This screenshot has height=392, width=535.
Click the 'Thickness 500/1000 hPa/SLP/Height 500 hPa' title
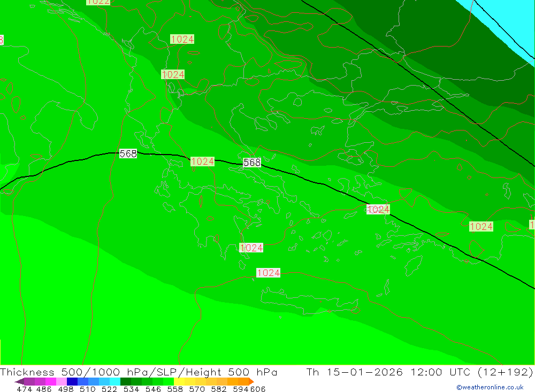tap(139, 372)
